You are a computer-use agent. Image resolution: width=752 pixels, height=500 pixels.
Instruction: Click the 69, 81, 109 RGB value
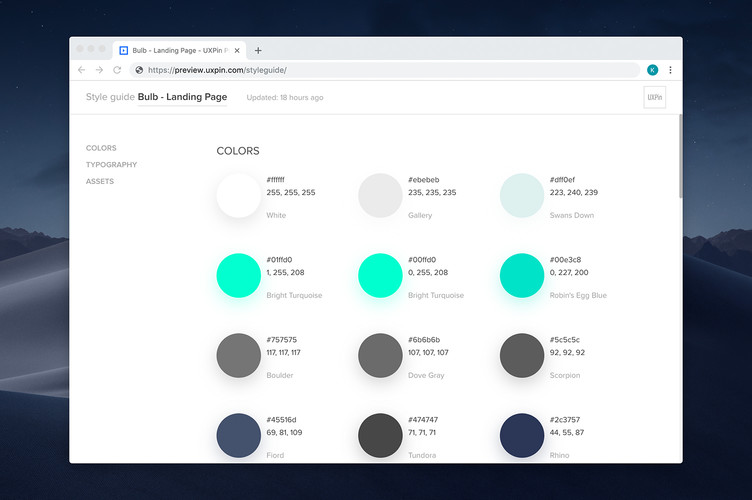284,432
